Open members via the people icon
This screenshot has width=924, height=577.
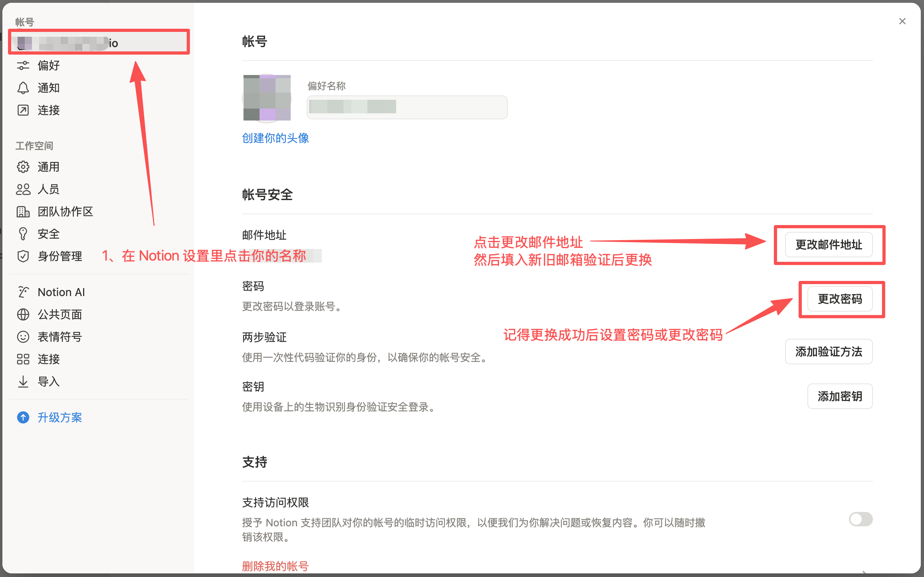pyautogui.click(x=23, y=189)
